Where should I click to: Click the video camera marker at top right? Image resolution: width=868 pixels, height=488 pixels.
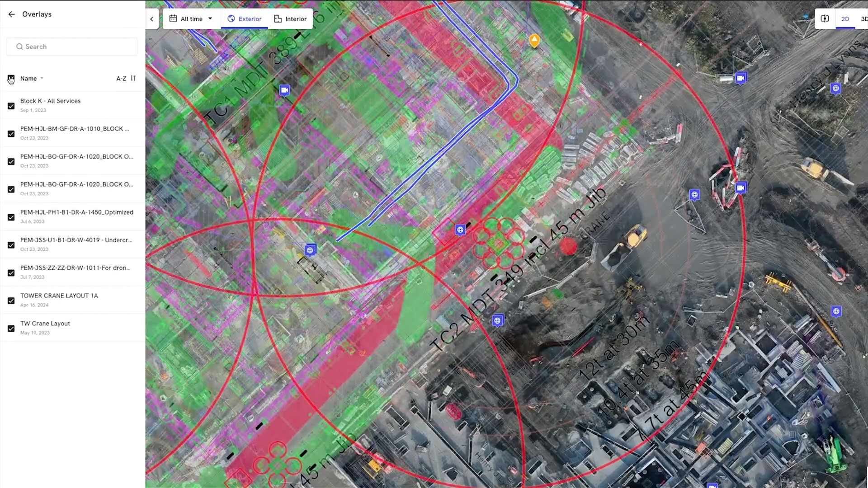[741, 78]
